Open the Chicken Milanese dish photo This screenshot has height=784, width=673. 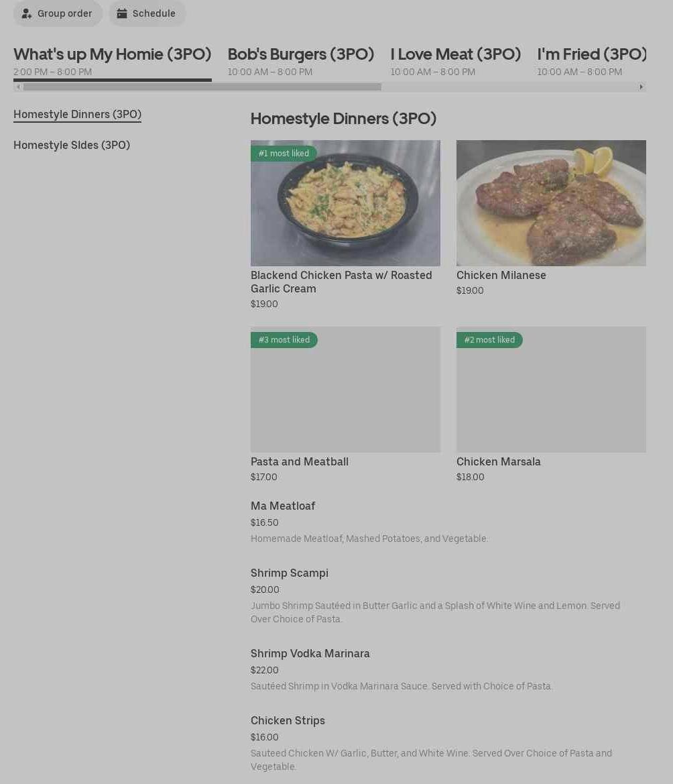point(551,203)
